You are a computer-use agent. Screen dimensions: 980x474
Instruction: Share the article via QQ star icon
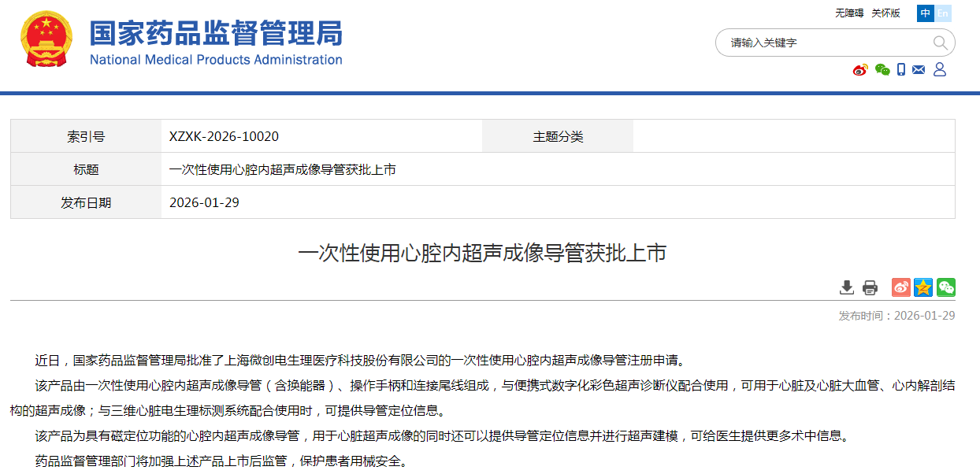click(x=922, y=287)
